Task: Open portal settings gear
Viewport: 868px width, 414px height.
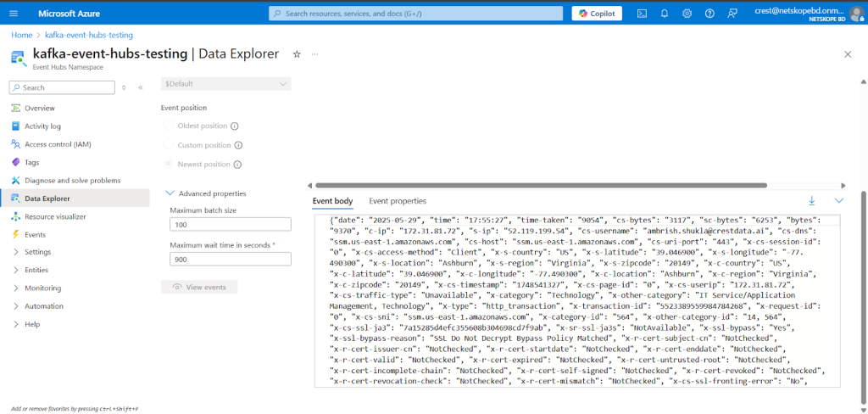Action: pos(687,14)
